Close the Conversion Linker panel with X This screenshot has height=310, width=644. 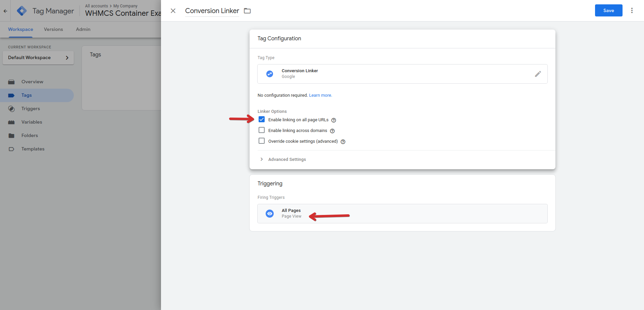[173, 11]
